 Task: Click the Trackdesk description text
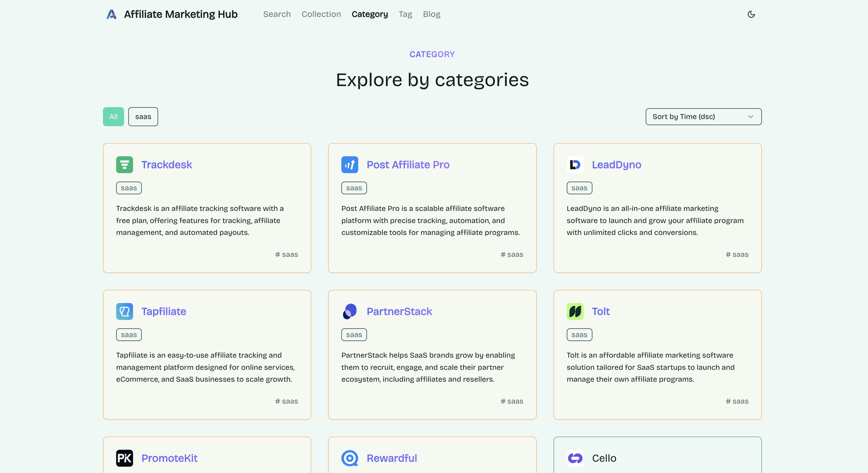(200, 220)
